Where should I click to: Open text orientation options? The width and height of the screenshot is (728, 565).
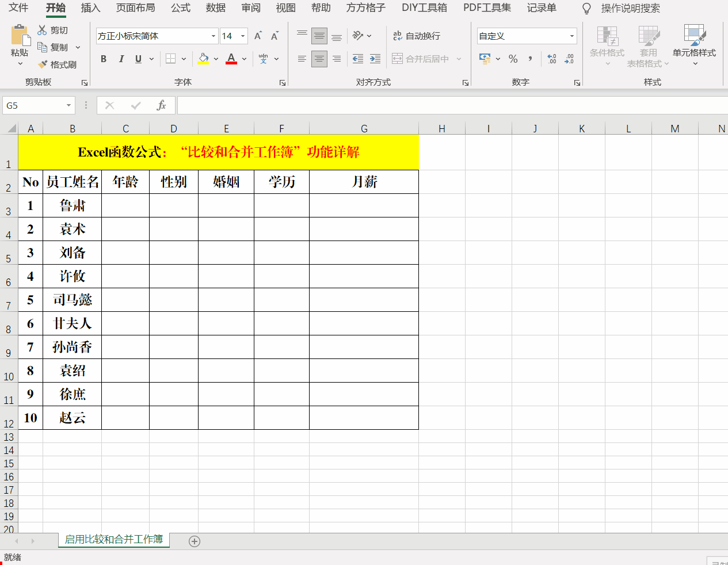[362, 36]
